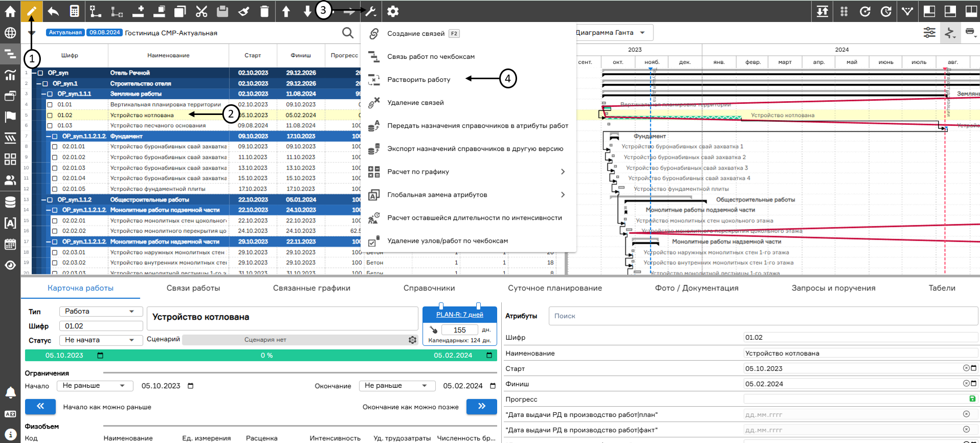980x443 pixels.
Task: Switch to the Суточное планирование tab
Action: click(x=555, y=288)
